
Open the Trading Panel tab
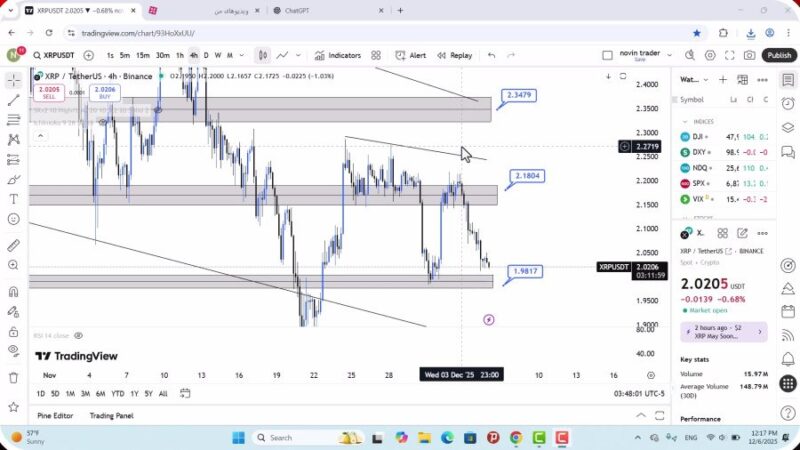point(111,415)
